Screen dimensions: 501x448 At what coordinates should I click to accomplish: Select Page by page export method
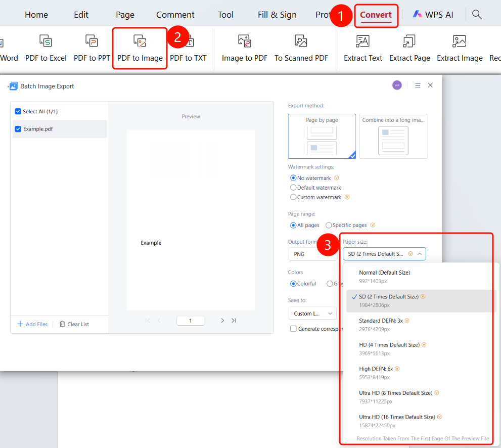(322, 136)
